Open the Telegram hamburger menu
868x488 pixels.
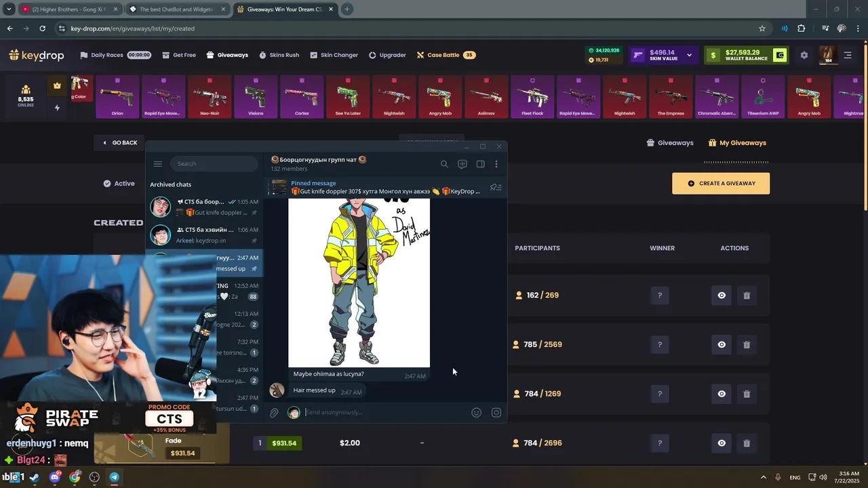point(157,163)
